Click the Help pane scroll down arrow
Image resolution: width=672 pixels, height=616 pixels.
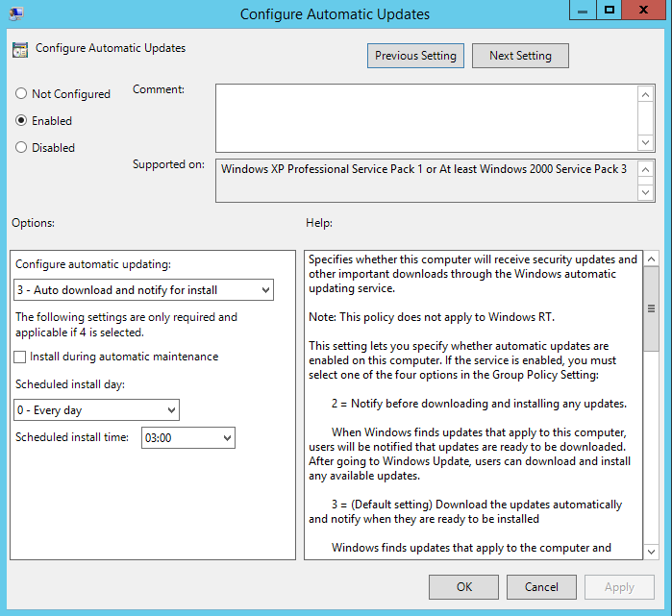(651, 552)
